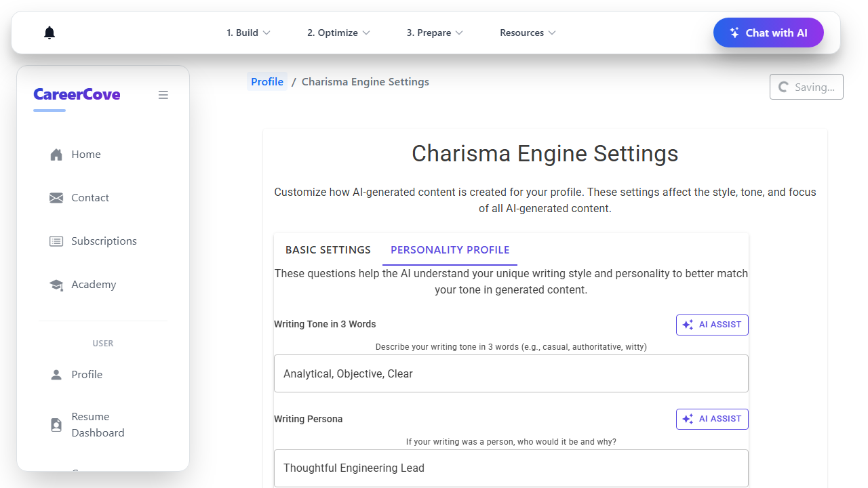
Task: Click the CareerCove logo
Action: point(77,94)
